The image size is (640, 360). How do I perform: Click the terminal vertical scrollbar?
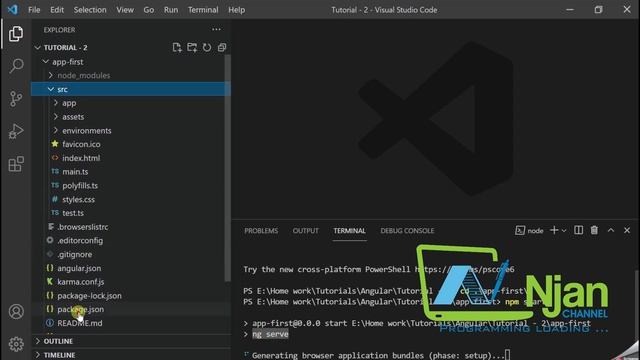tap(637, 314)
